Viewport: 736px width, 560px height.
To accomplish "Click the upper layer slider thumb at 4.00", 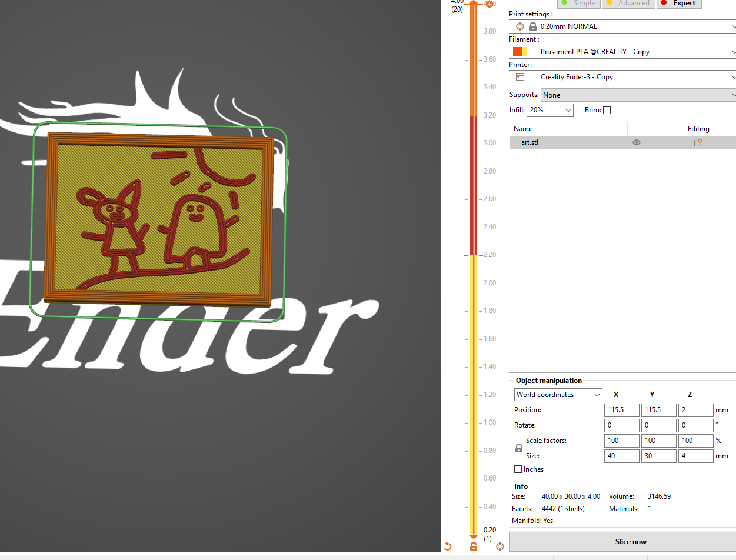I will click(x=474, y=4).
